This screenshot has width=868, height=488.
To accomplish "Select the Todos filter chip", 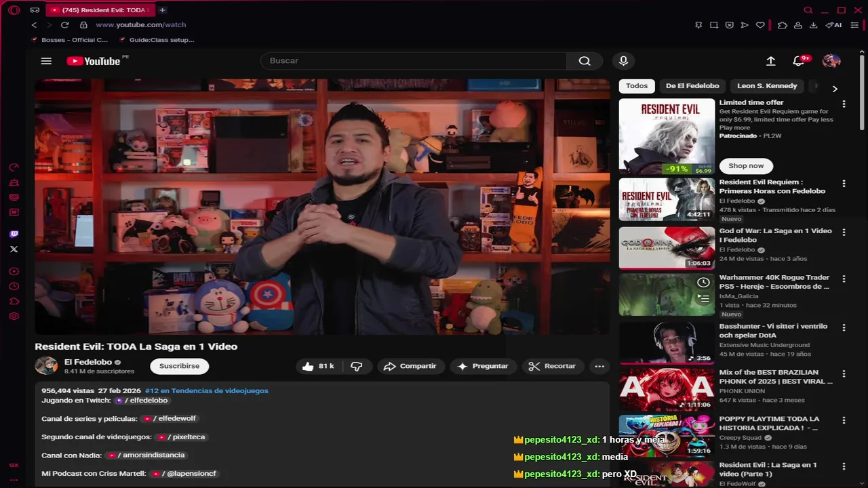I will [x=637, y=86].
